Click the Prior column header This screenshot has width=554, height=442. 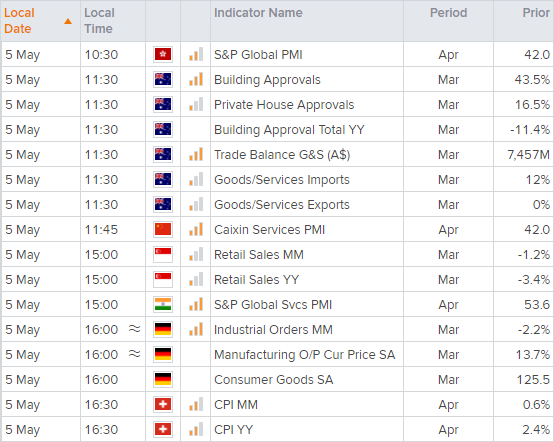pyautogui.click(x=536, y=13)
